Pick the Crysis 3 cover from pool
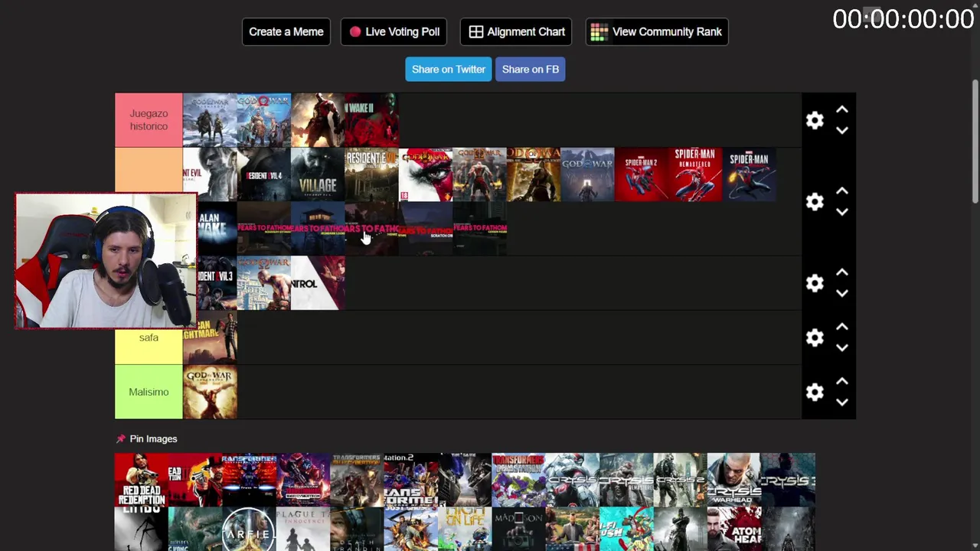 (x=788, y=480)
